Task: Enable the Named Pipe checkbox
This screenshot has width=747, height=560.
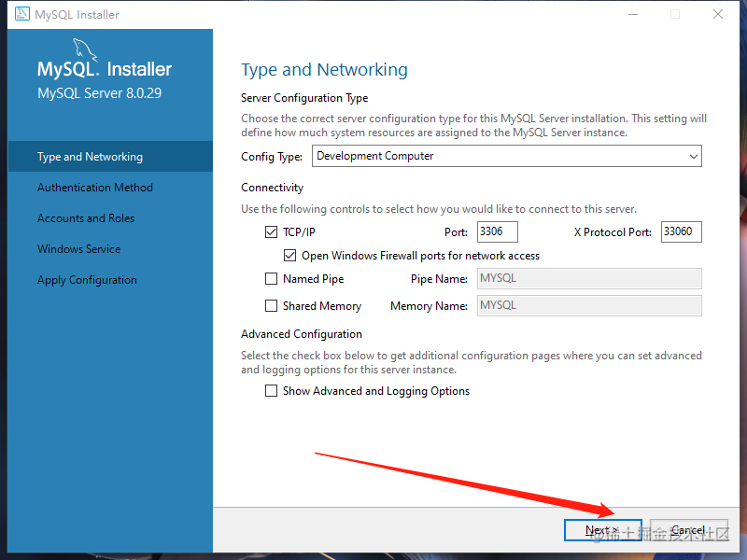Action: (271, 278)
